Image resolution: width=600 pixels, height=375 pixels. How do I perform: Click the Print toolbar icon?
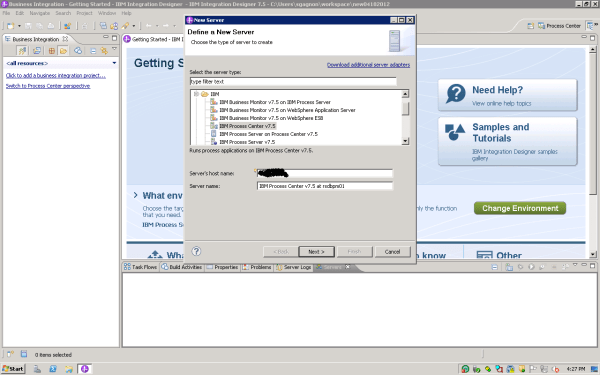[x=51, y=26]
